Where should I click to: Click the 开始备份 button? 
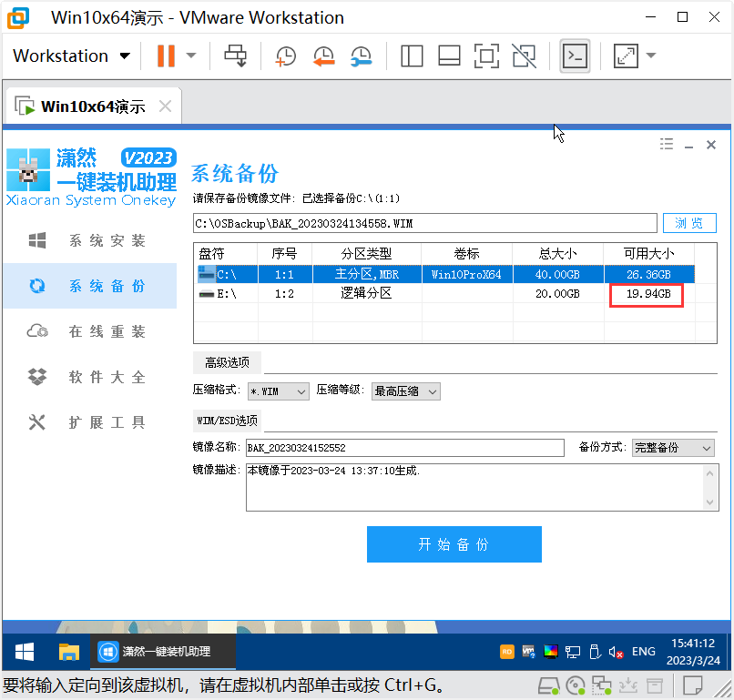pos(454,544)
